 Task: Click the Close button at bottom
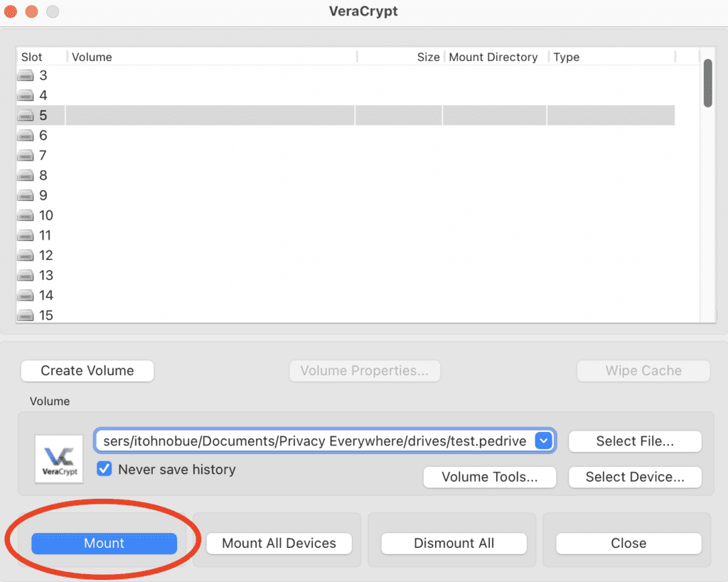tap(628, 543)
